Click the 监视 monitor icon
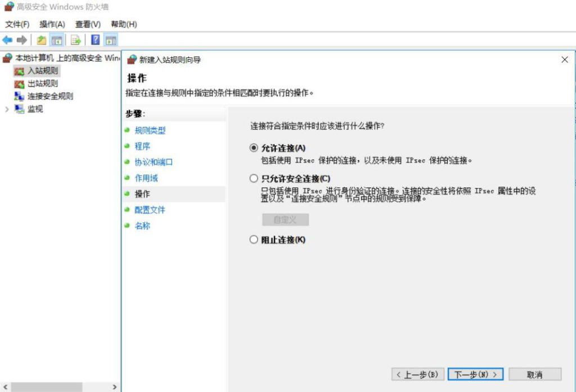 point(19,109)
